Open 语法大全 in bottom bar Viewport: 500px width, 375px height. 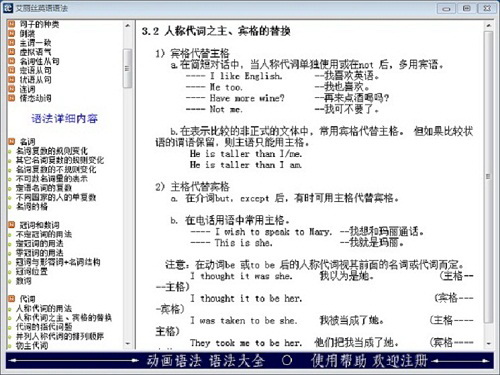(x=237, y=361)
